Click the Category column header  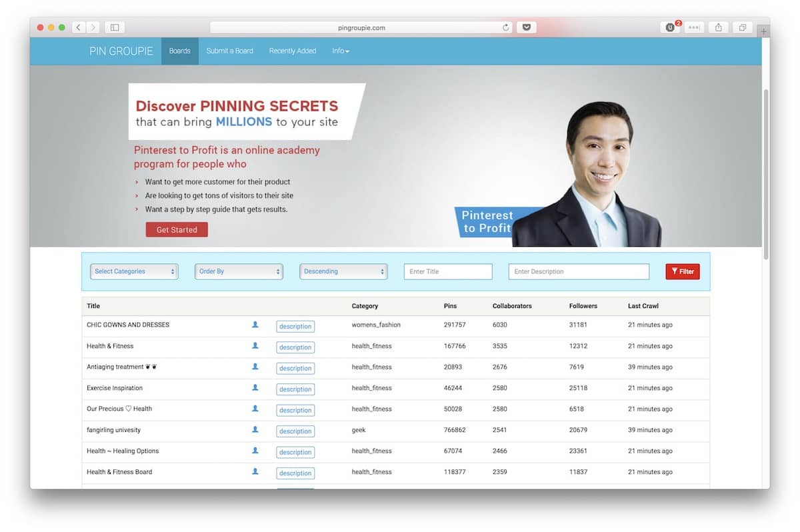(x=365, y=306)
